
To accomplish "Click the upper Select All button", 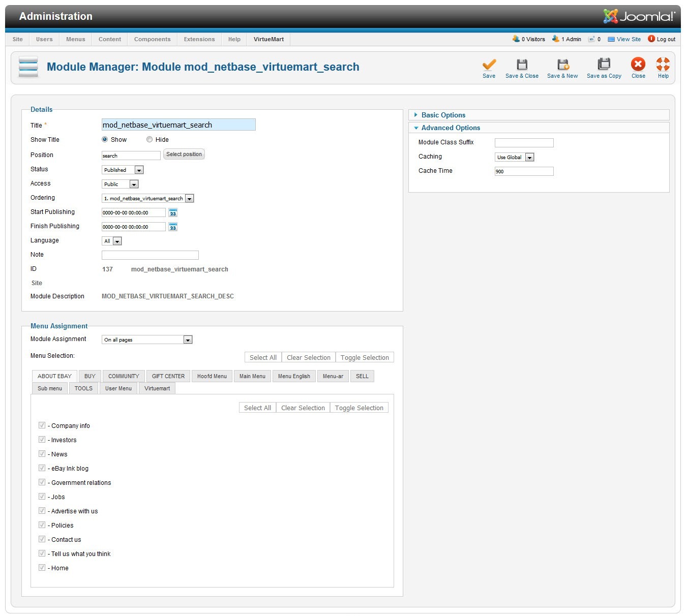I will point(263,357).
